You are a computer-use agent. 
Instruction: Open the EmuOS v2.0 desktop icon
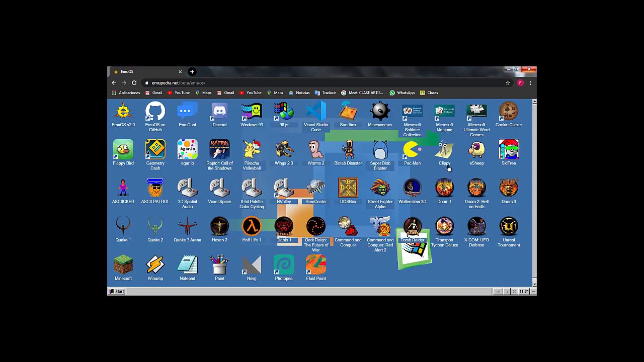[x=123, y=115]
